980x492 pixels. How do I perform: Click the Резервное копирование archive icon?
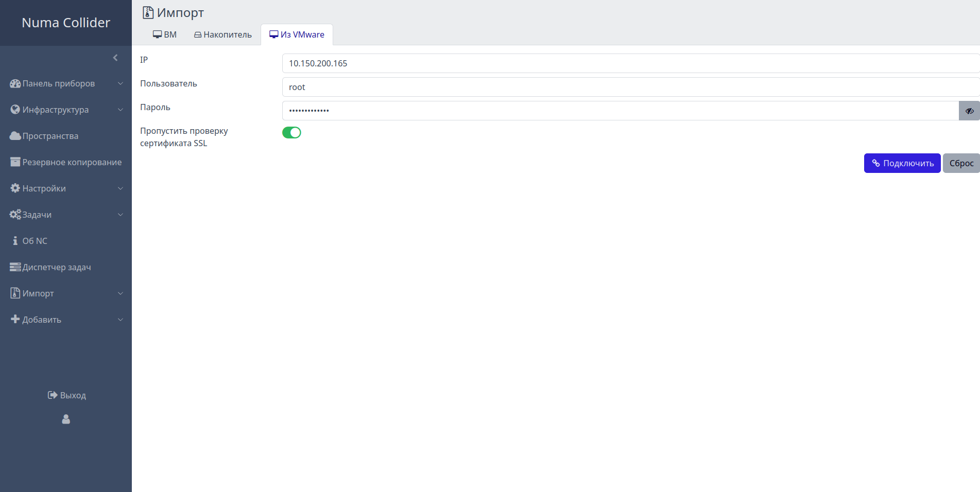coord(15,162)
